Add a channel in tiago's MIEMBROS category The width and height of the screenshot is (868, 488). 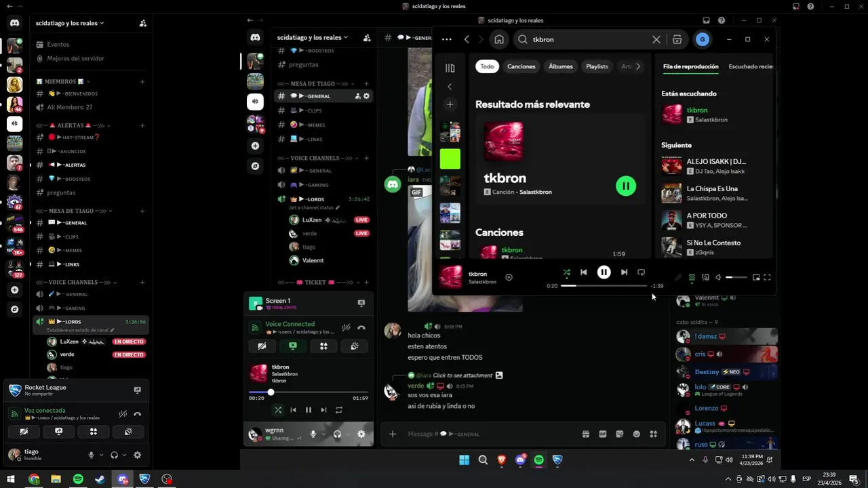tap(142, 82)
